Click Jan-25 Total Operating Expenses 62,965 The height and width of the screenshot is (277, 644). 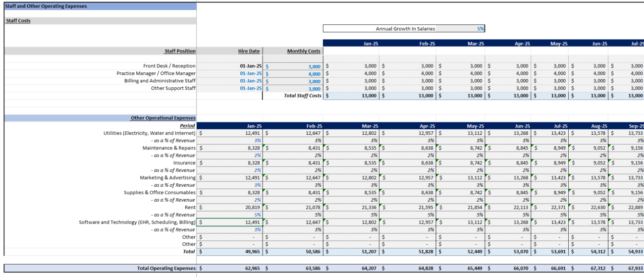coord(229,268)
